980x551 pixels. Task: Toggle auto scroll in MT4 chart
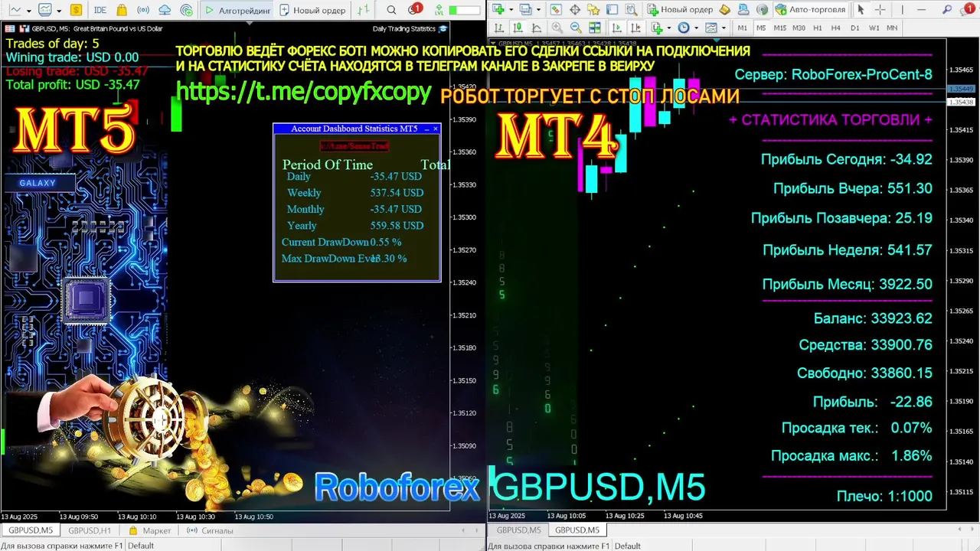616,28
